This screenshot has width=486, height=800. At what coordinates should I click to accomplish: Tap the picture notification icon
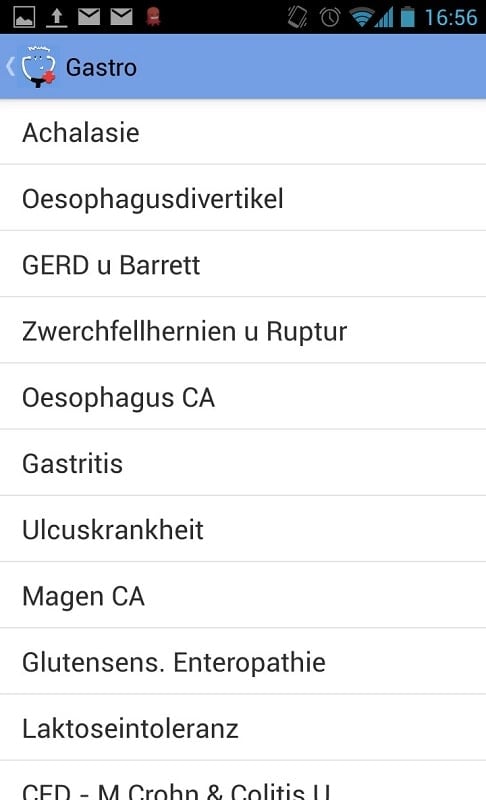coord(24,17)
